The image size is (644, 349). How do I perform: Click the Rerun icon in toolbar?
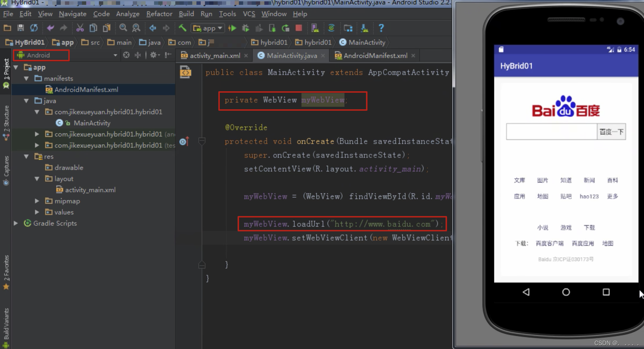pyautogui.click(x=286, y=28)
